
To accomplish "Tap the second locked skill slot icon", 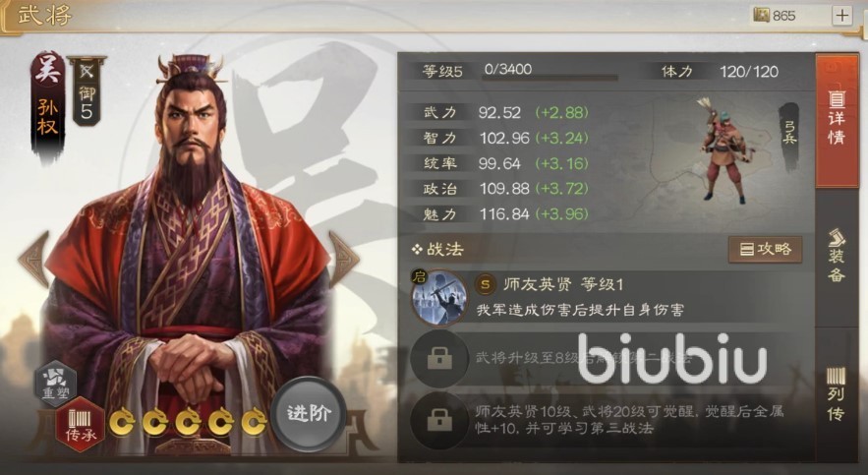I will tap(439, 359).
